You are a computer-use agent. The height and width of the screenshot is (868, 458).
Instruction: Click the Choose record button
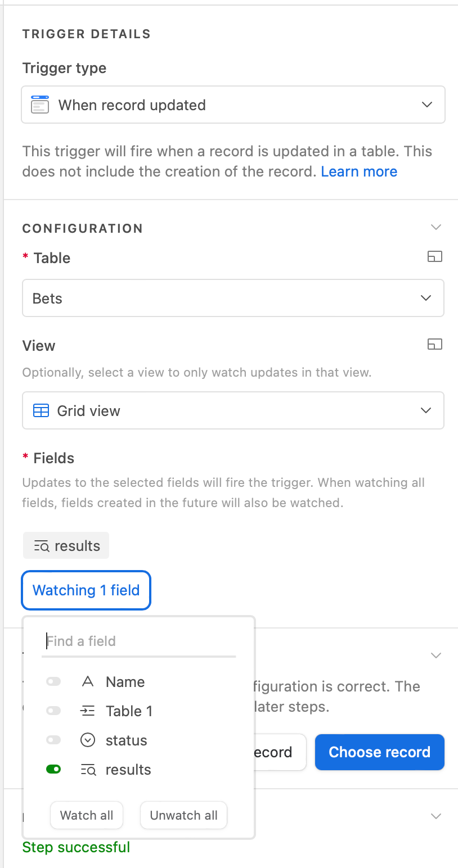380,752
